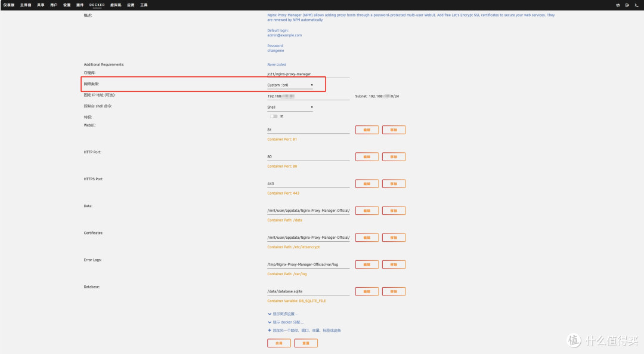Screen dimensions: 644x354
Task: Click the 重置 reset button at the bottom
Action: click(306, 343)
